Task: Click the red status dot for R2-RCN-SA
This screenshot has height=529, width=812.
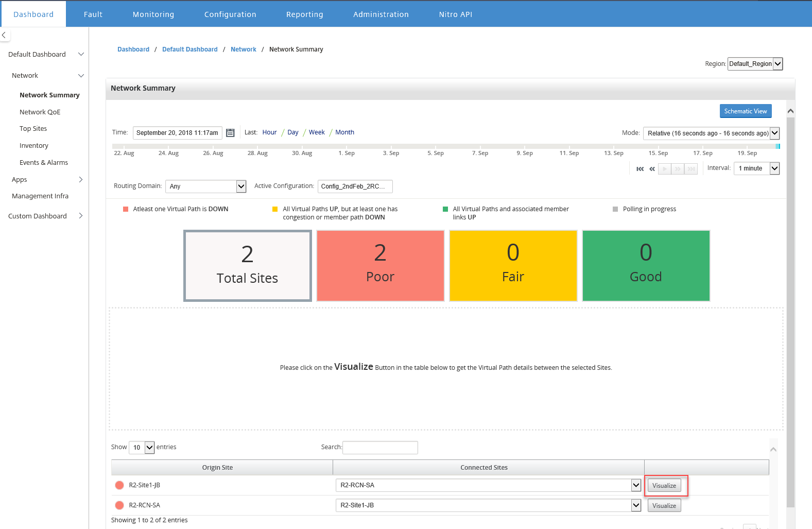Action: click(119, 505)
